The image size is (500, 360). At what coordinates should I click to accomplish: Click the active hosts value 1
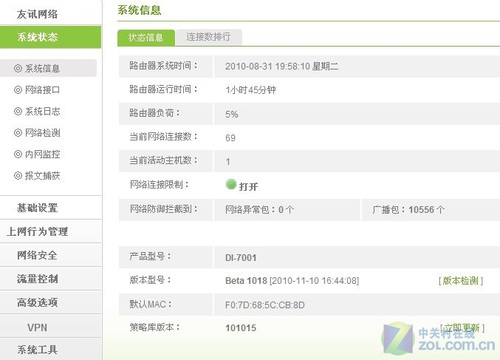228,162
